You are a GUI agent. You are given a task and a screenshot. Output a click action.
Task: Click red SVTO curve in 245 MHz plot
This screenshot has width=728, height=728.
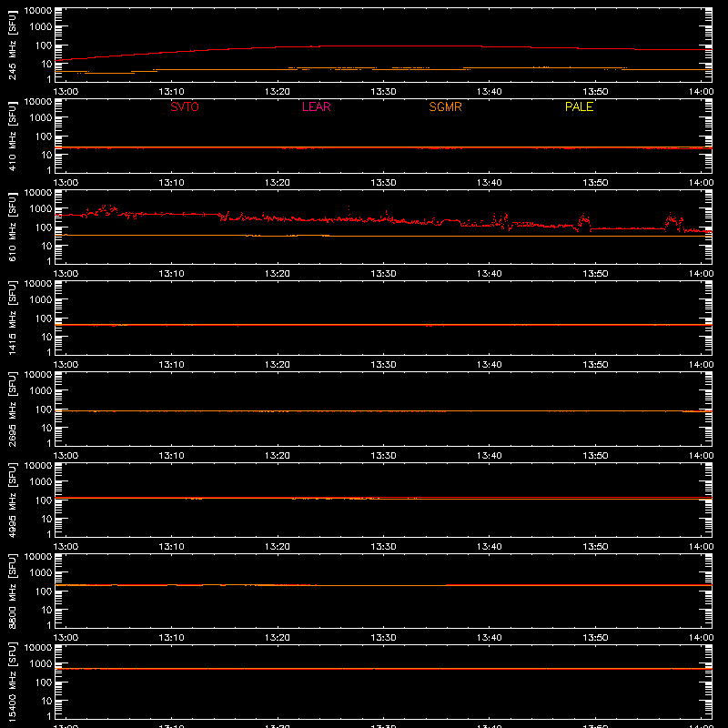click(x=383, y=46)
